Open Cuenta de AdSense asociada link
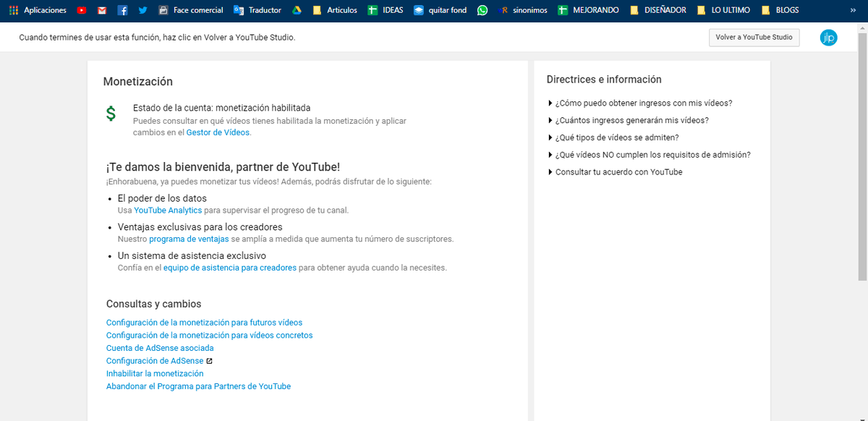Screen dimensions: 868x421 (x=160, y=348)
